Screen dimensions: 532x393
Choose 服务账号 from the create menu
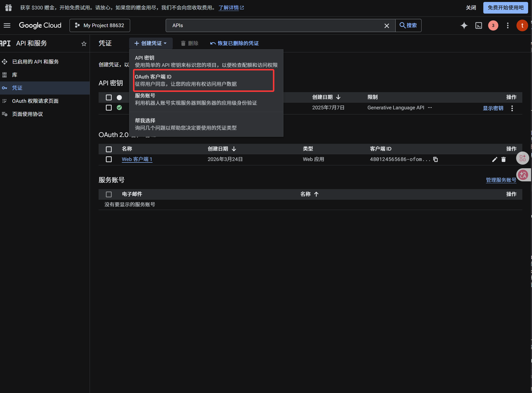pyautogui.click(x=206, y=99)
